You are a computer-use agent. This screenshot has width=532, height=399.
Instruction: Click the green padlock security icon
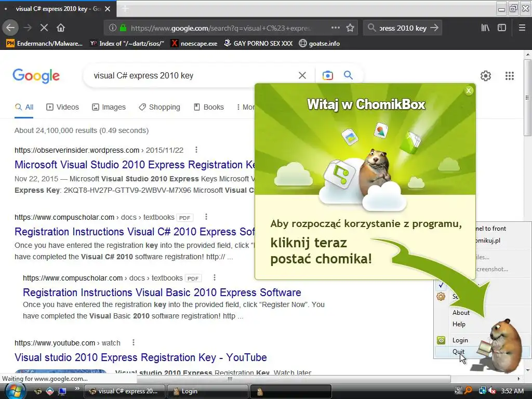[x=123, y=28]
